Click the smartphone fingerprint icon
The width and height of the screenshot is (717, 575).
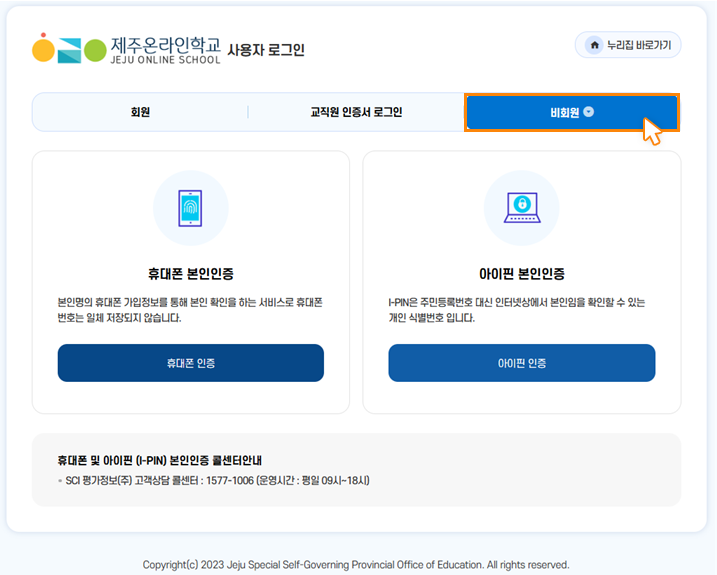pyautogui.click(x=190, y=207)
